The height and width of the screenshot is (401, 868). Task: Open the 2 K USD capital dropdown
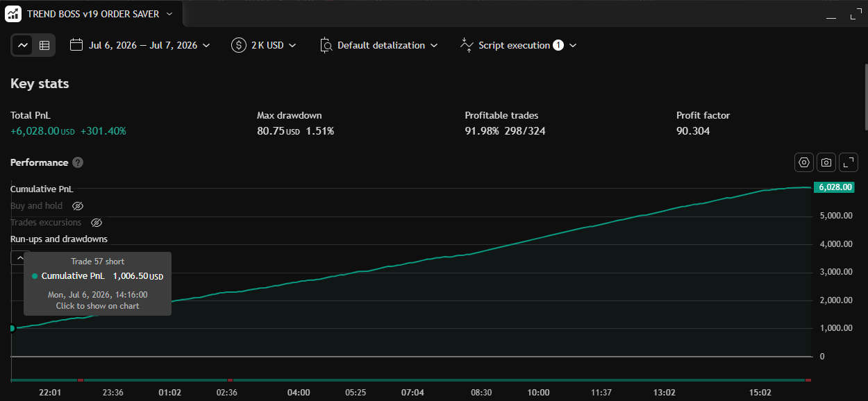[264, 45]
